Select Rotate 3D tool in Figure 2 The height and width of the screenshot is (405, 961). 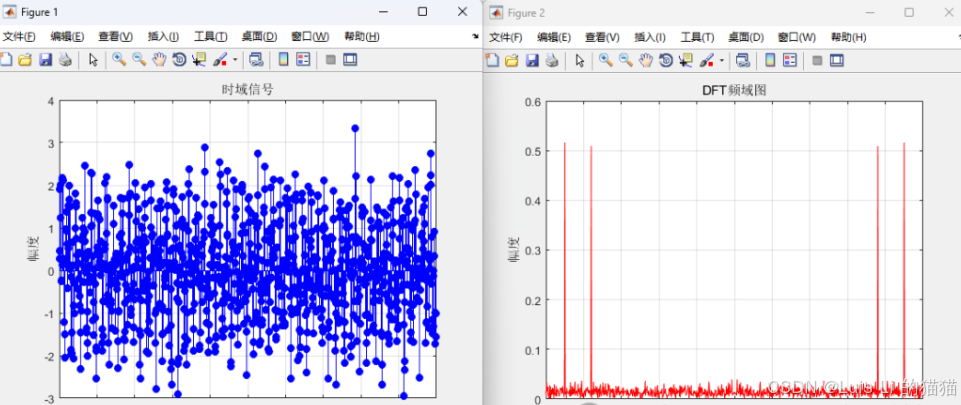[666, 60]
